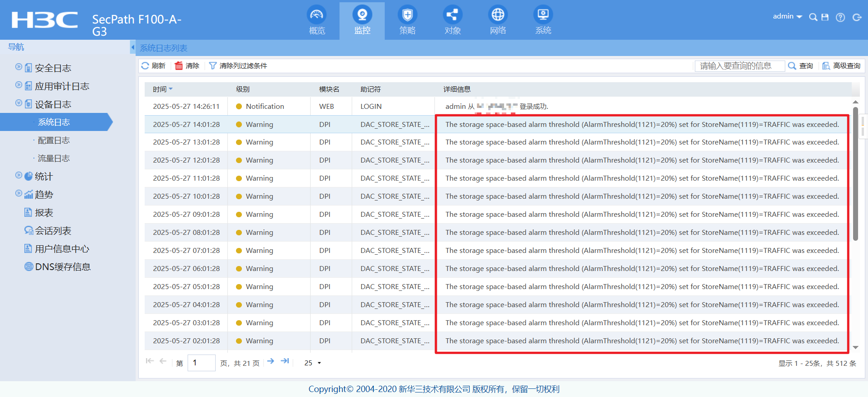Click the 刷新 refresh button
868x397 pixels.
pyautogui.click(x=153, y=66)
